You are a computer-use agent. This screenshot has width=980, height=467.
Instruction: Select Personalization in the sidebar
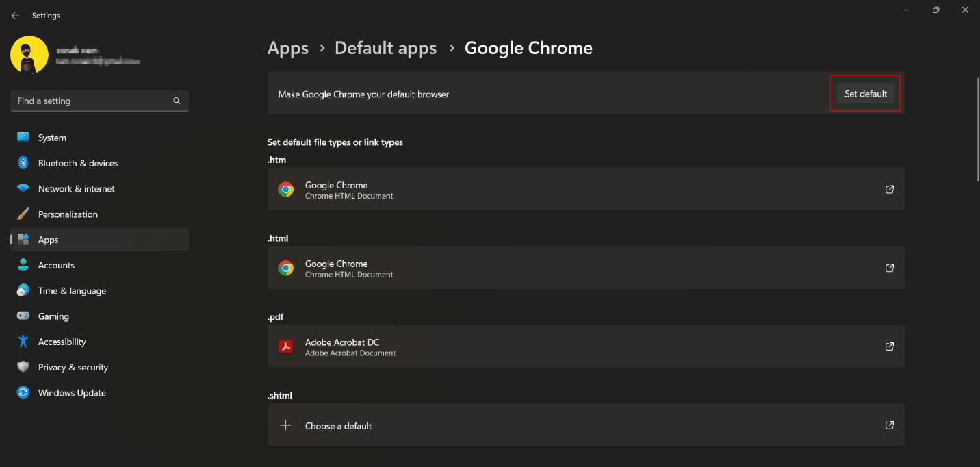click(68, 214)
